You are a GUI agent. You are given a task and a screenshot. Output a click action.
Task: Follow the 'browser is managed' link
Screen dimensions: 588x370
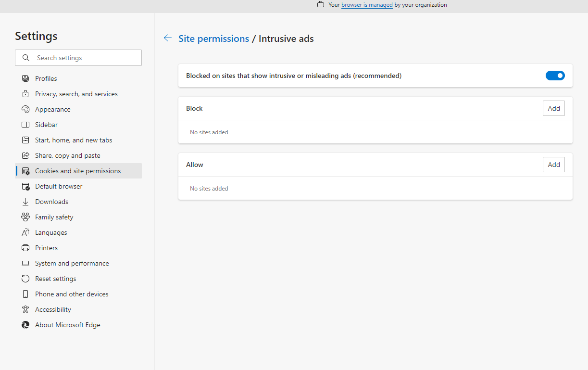367,5
